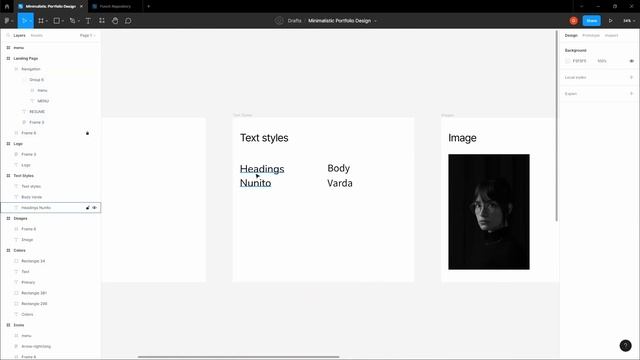The height and width of the screenshot is (360, 640).
Task: Toggle visibility of Headings Nunito layer
Action: point(95,208)
